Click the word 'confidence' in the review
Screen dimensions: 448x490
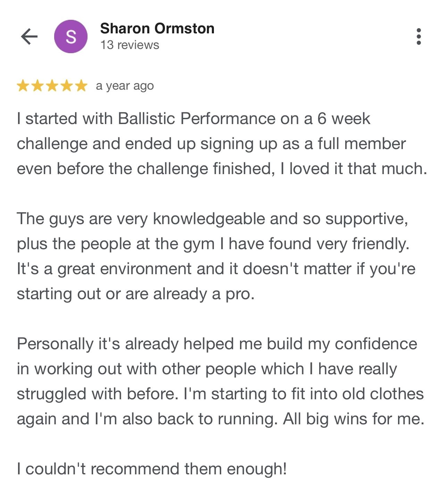(x=376, y=344)
